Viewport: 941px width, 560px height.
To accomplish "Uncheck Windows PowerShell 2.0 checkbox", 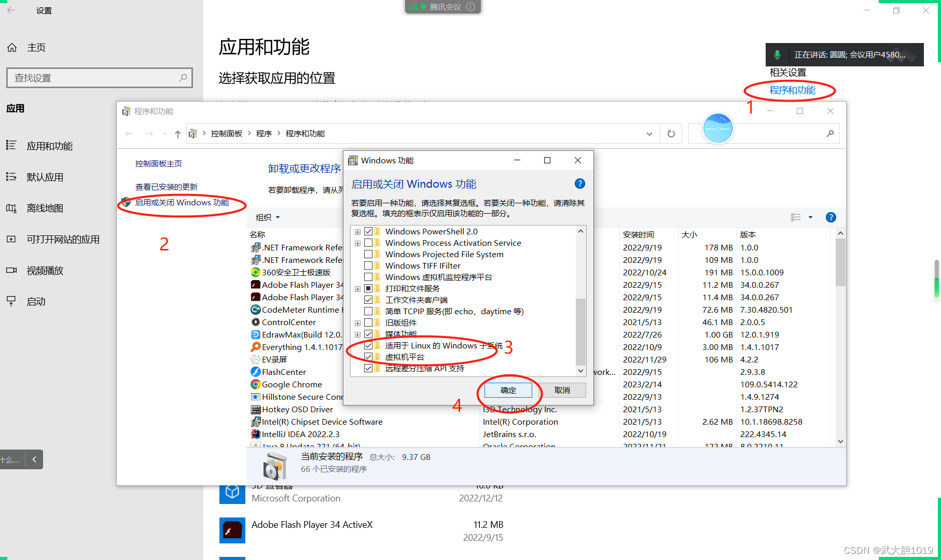I will [x=368, y=231].
